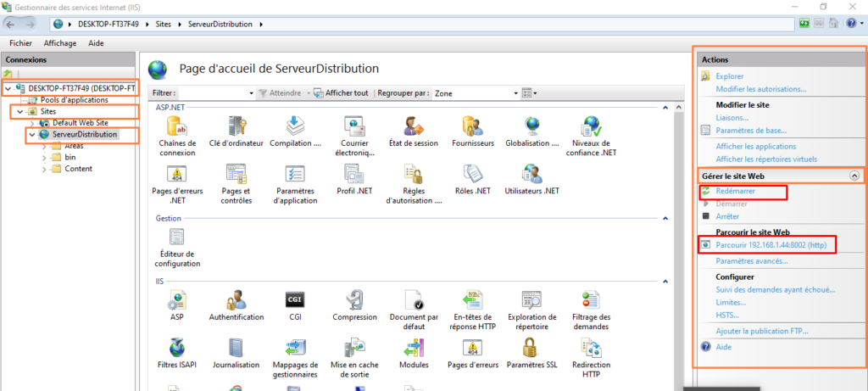This screenshot has width=868, height=391.
Task: Open the Filtres ISAPI icon
Action: pyautogui.click(x=177, y=348)
